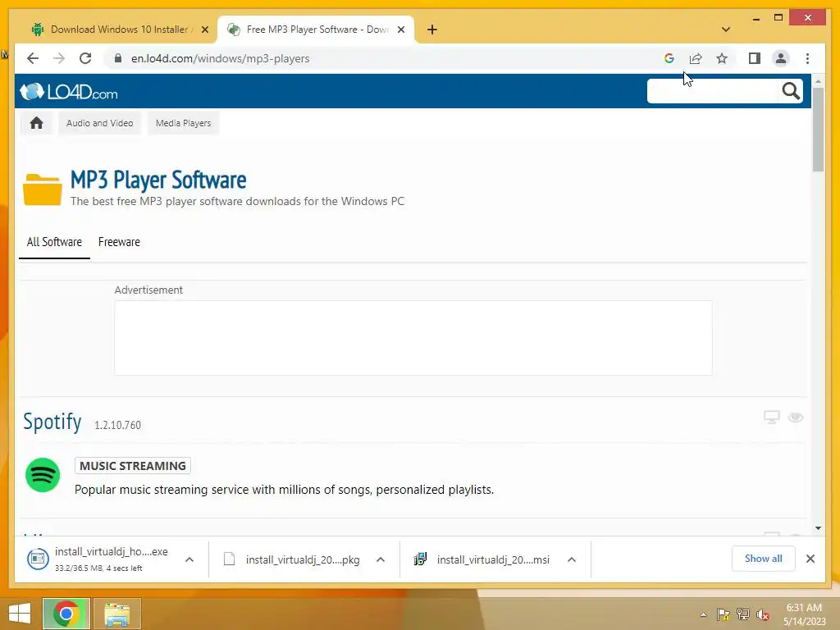Reload the page with the refresh icon
Image resolution: width=840 pixels, height=630 pixels.
click(85, 58)
